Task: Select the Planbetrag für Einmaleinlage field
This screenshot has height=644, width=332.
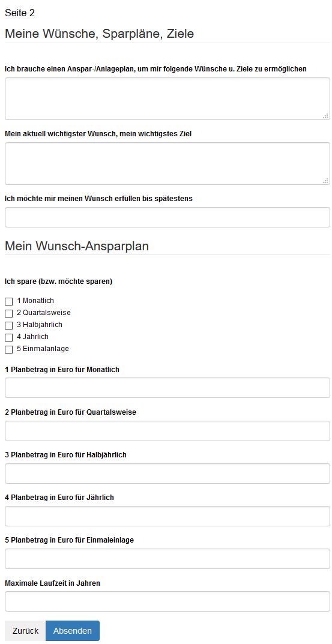Action: pyautogui.click(x=168, y=559)
